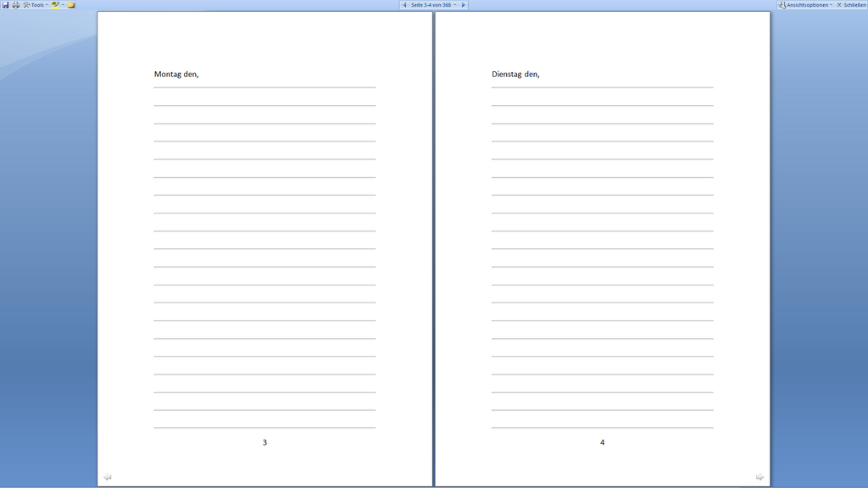Save the document via floppy disk icon
Screen dimensions: 868x488
tap(6, 4)
